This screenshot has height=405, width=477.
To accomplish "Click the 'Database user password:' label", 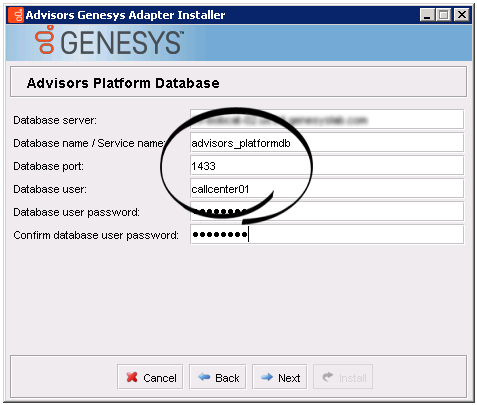I will coord(77,212).
